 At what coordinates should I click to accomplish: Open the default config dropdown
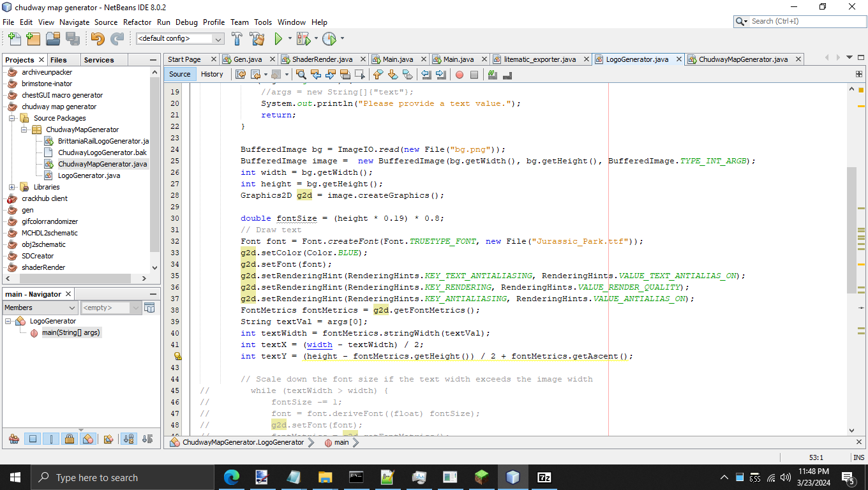180,39
